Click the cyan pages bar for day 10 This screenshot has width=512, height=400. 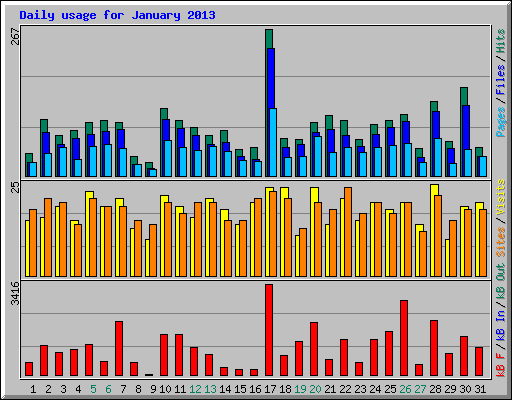[x=168, y=158]
